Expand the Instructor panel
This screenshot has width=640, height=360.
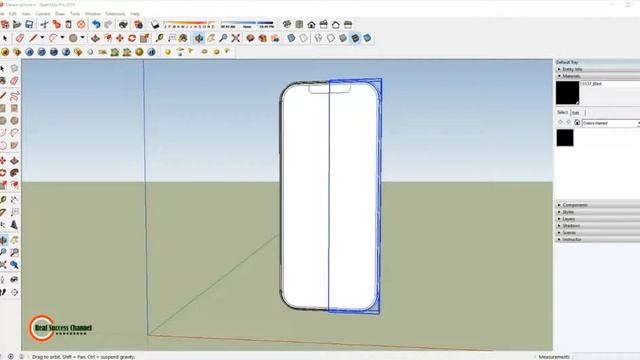point(598,240)
